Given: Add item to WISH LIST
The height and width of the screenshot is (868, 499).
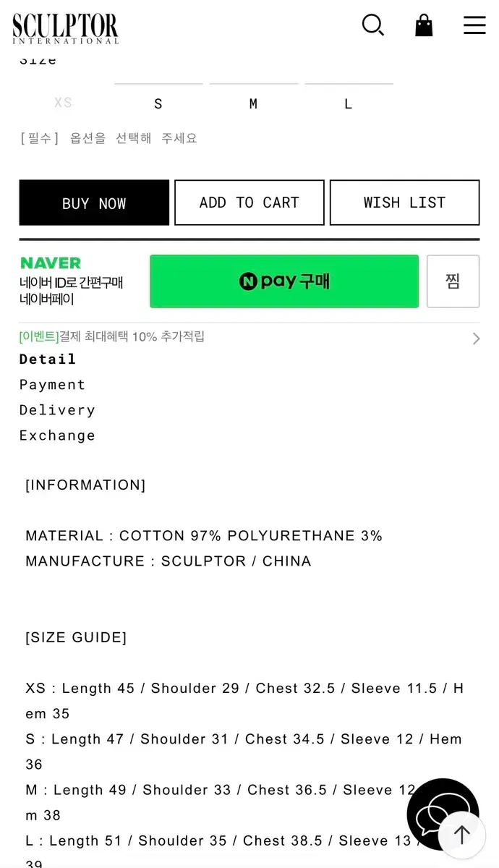Looking at the screenshot, I should point(404,203).
